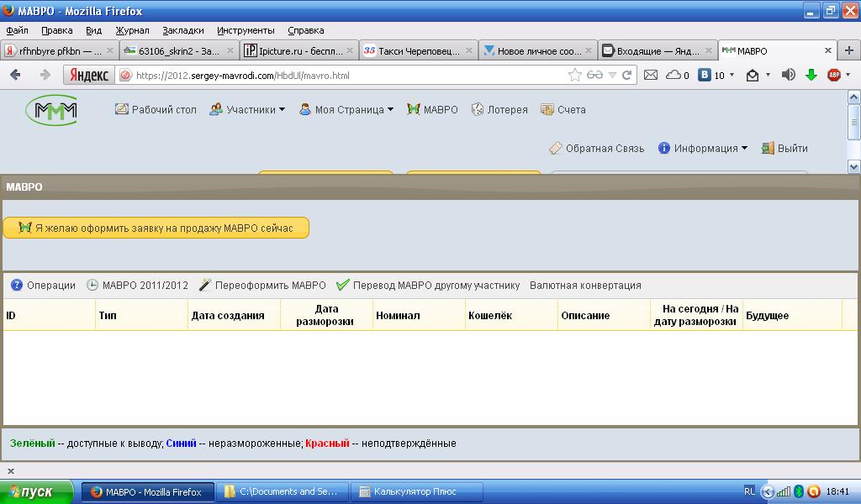
Task: Click the open-envelope mail checker icon
Action: [x=753, y=76]
